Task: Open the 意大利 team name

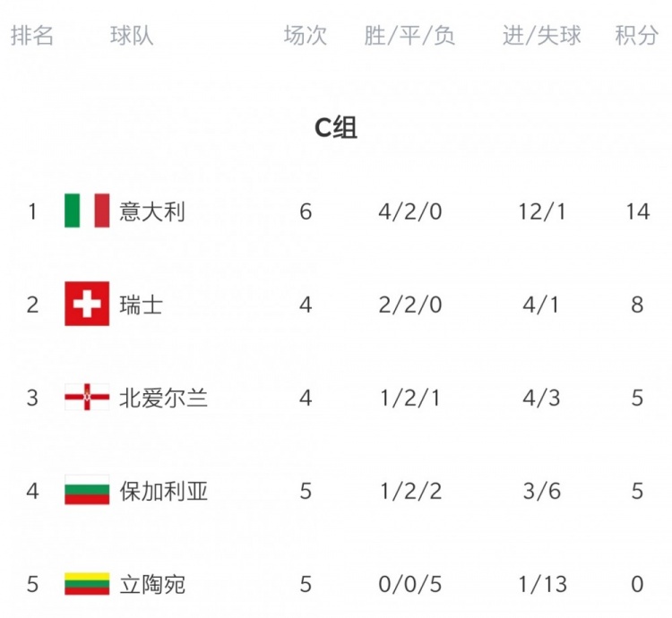Action: pyautogui.click(x=152, y=211)
